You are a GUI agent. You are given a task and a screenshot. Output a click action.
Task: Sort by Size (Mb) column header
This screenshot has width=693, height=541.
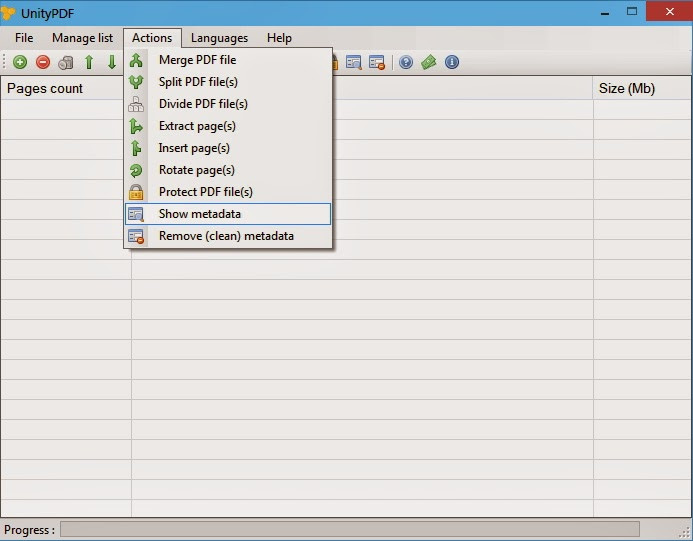click(642, 88)
